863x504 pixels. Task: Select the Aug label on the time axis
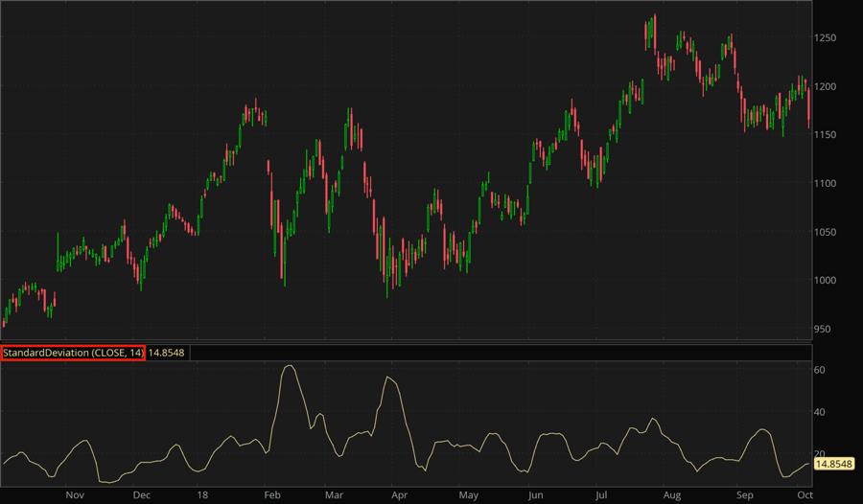point(671,495)
